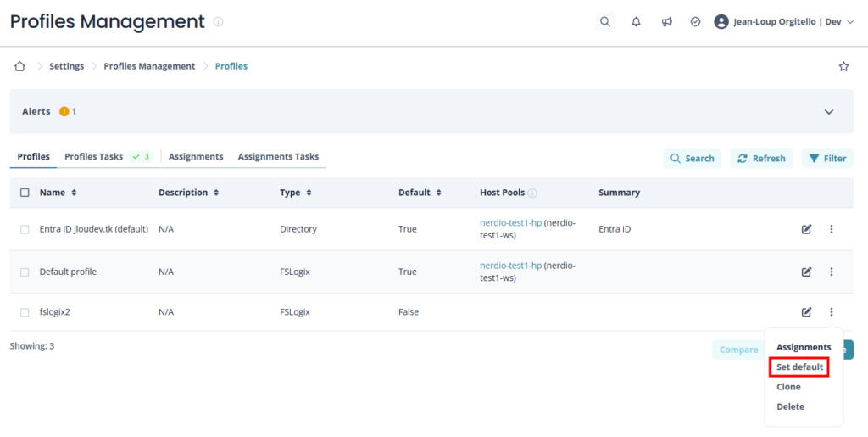Go to Settings breadcrumb
The image size is (868, 437).
pos(66,66)
